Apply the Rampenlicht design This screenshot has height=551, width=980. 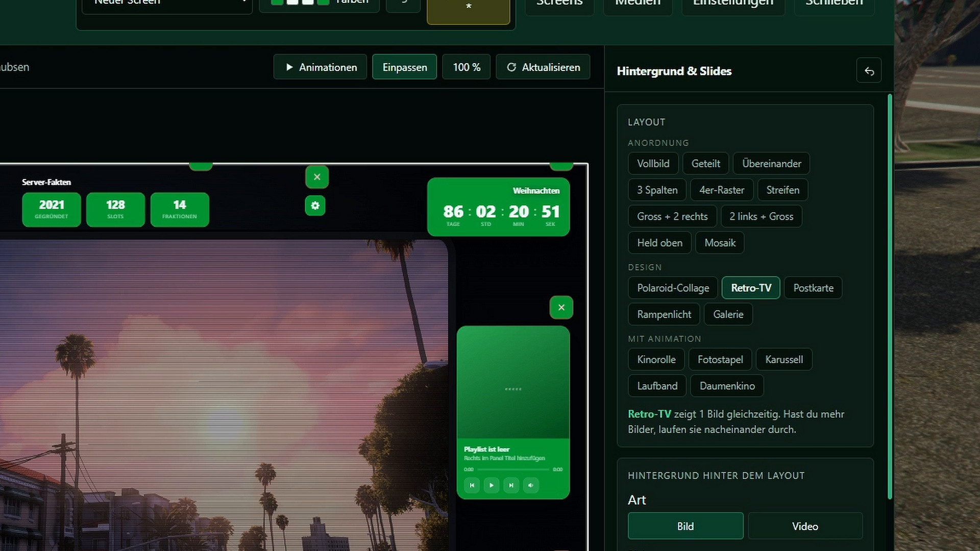pyautogui.click(x=664, y=315)
